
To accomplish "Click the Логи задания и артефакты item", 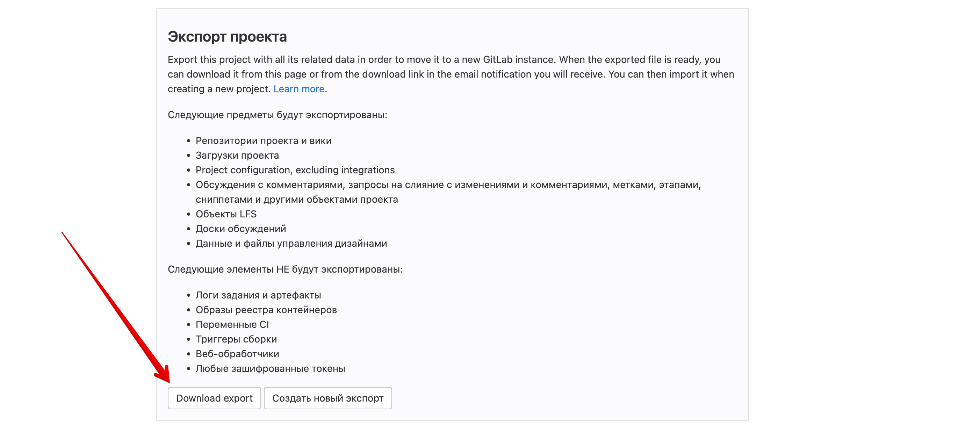I will pyautogui.click(x=258, y=295).
